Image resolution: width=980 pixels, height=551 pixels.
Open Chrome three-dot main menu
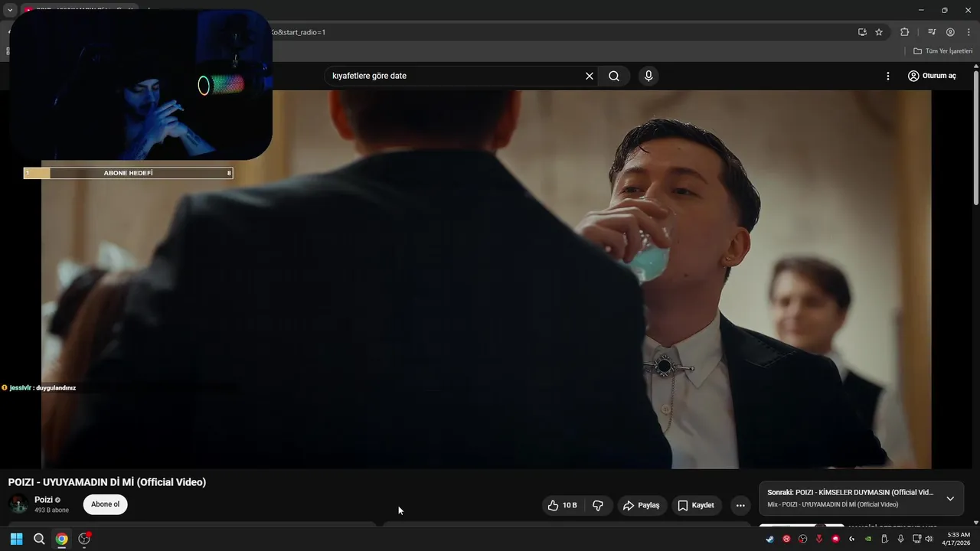click(x=969, y=32)
